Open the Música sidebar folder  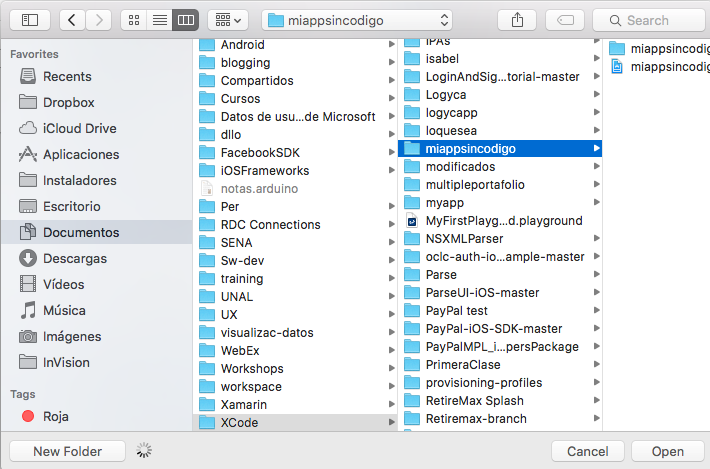(x=64, y=310)
